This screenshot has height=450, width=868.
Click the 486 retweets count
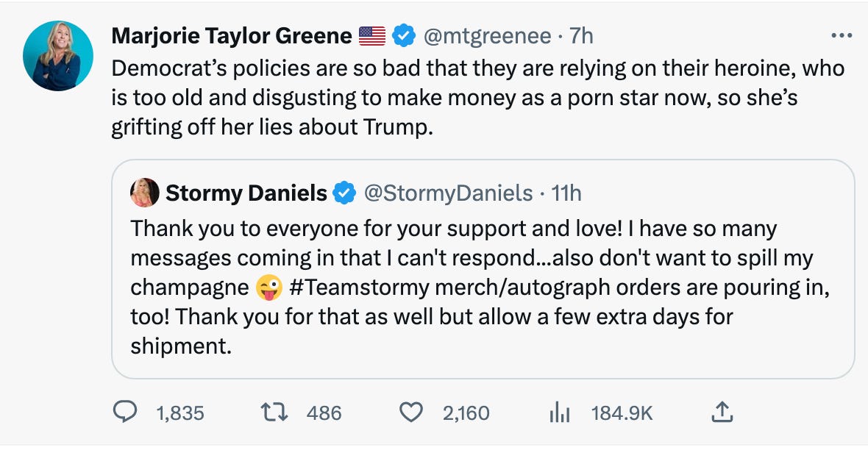pos(324,413)
